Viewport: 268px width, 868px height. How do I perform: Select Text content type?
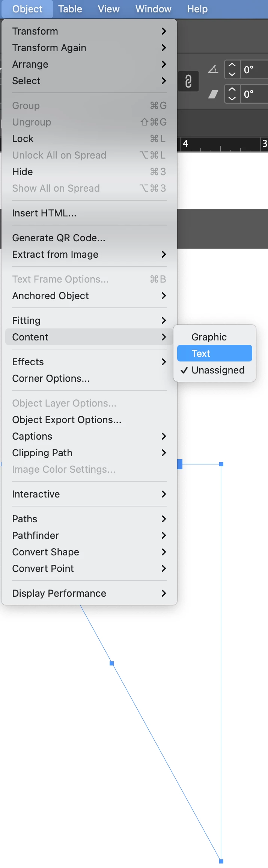pos(214,354)
